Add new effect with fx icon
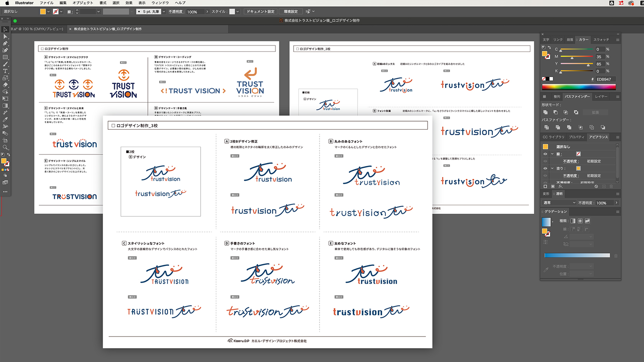The image size is (644, 362). pos(560,187)
